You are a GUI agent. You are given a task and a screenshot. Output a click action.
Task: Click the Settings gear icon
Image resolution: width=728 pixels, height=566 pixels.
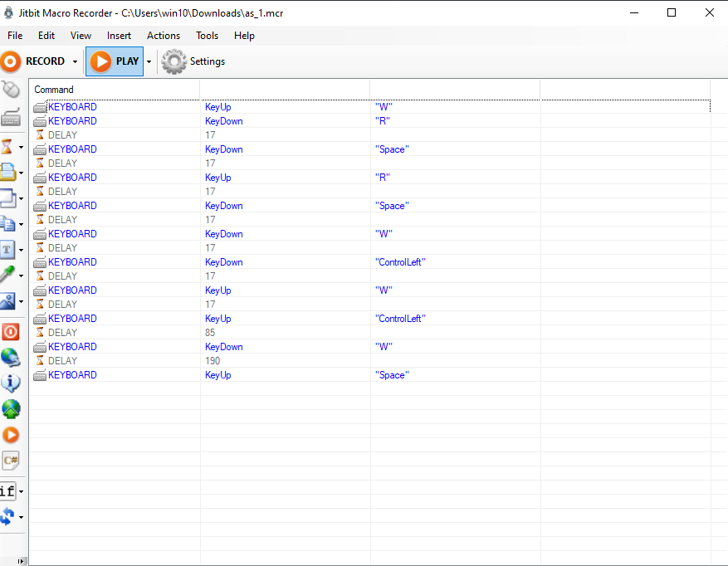click(174, 61)
